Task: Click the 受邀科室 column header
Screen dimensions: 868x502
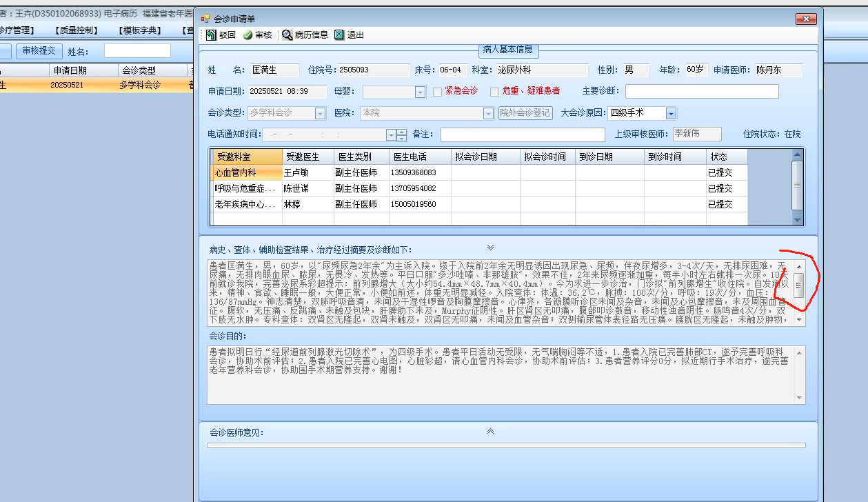Action: (x=246, y=157)
